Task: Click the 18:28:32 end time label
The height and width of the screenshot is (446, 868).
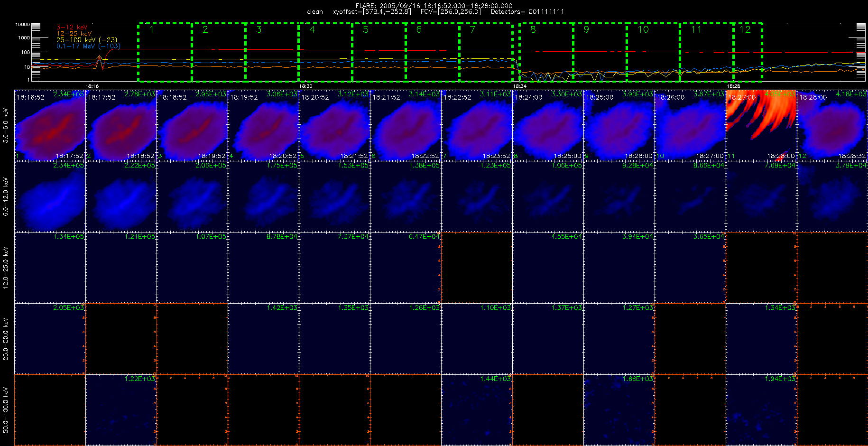Action: 852,156
